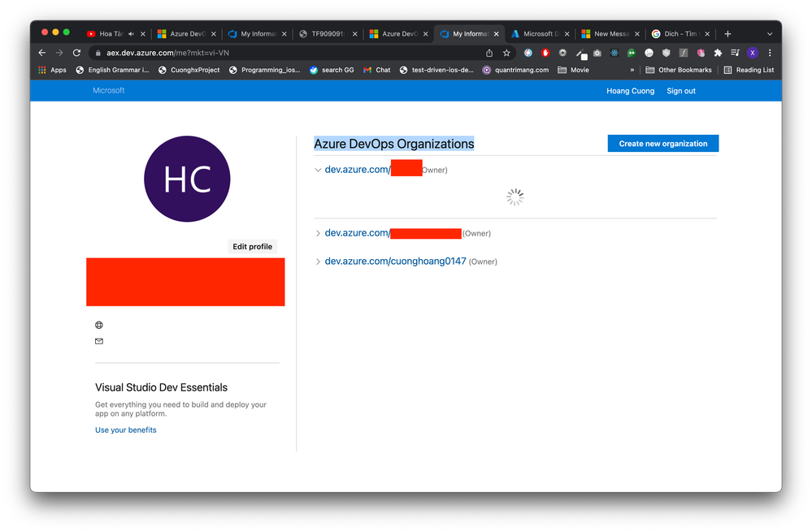Open the Other Bookmarks folder
This screenshot has width=812, height=532.
pos(679,70)
